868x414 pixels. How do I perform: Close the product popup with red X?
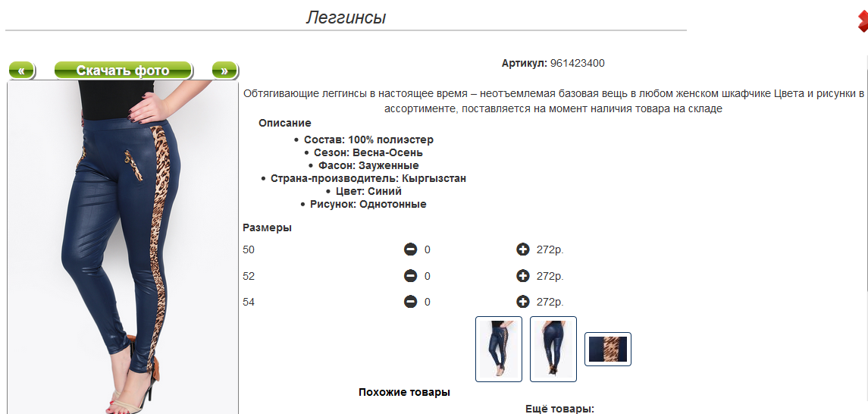pyautogui.click(x=863, y=21)
